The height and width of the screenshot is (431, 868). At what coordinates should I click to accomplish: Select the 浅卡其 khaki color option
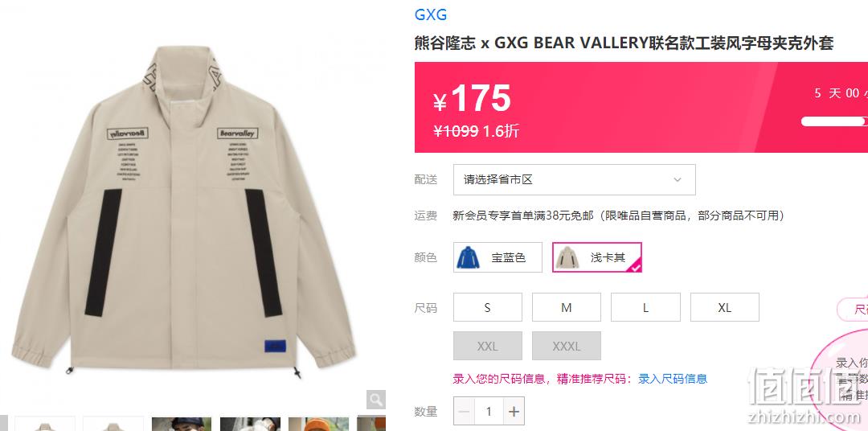point(597,257)
